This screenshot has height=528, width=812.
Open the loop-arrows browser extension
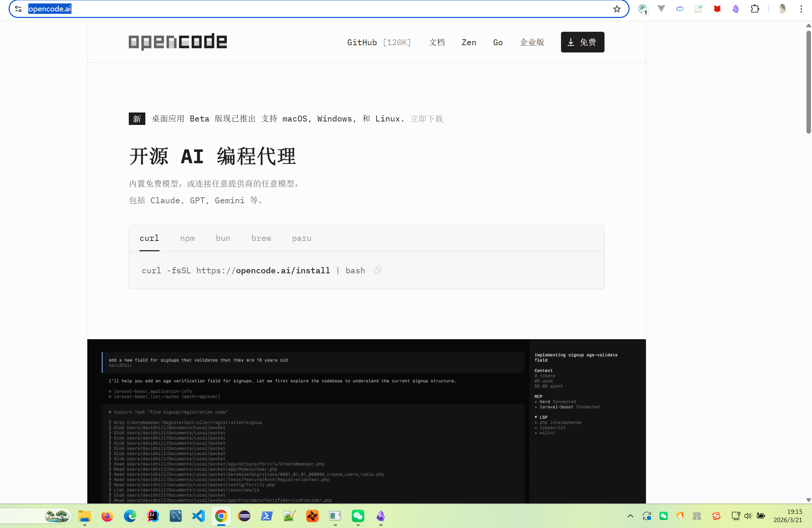tap(680, 9)
